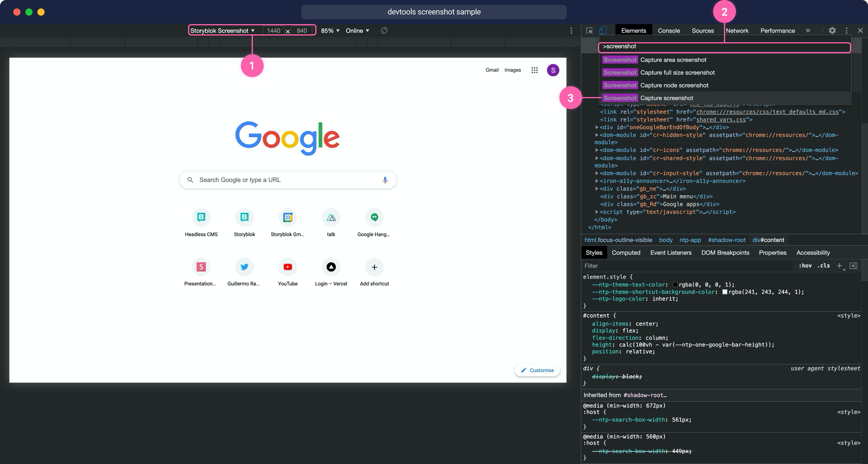The height and width of the screenshot is (464, 868).
Task: Click the Gmail link
Action: tap(492, 70)
